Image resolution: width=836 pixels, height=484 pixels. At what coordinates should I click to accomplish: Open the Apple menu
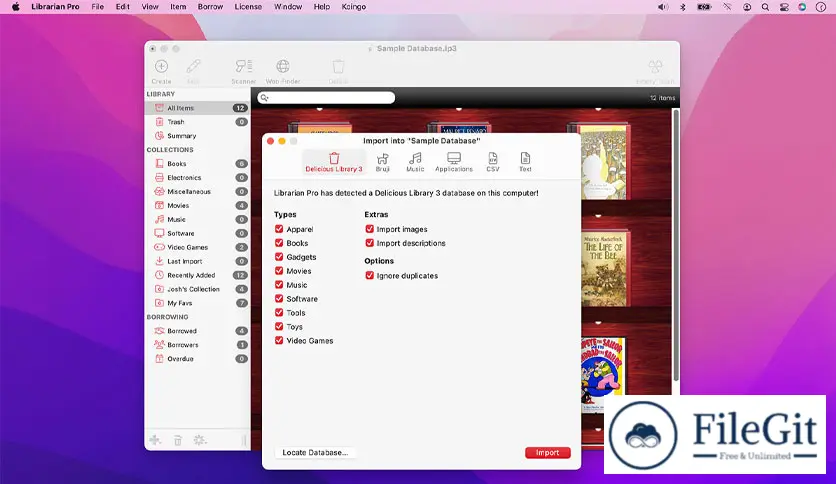click(15, 7)
